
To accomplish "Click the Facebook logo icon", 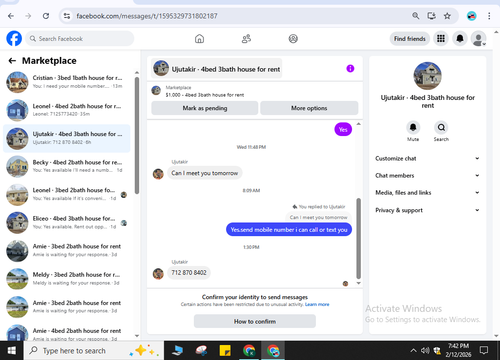I will 14,39.
